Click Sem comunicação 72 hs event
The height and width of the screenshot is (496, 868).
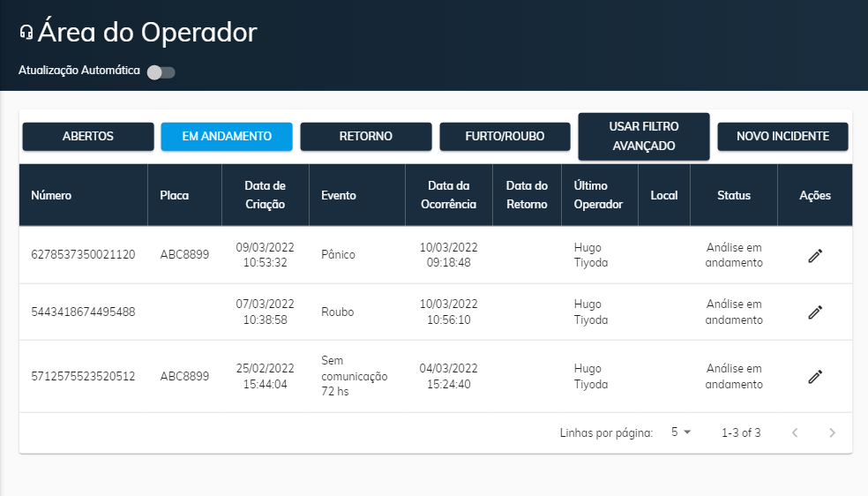tap(355, 376)
